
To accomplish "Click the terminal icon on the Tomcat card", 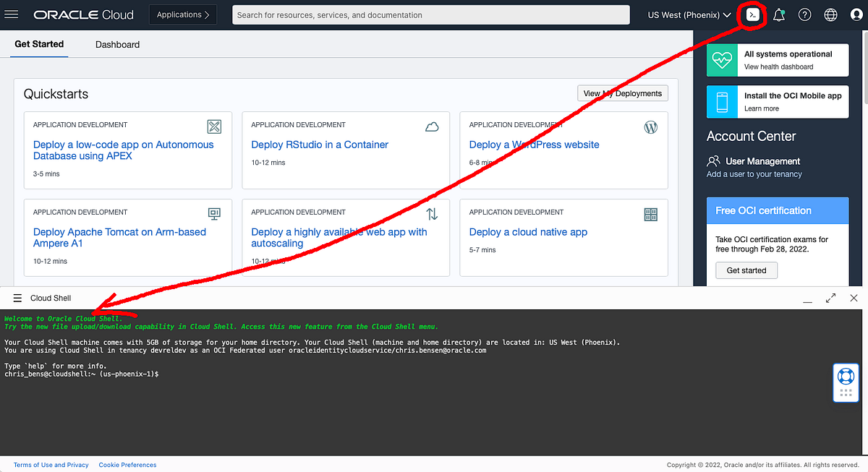I will (x=213, y=213).
